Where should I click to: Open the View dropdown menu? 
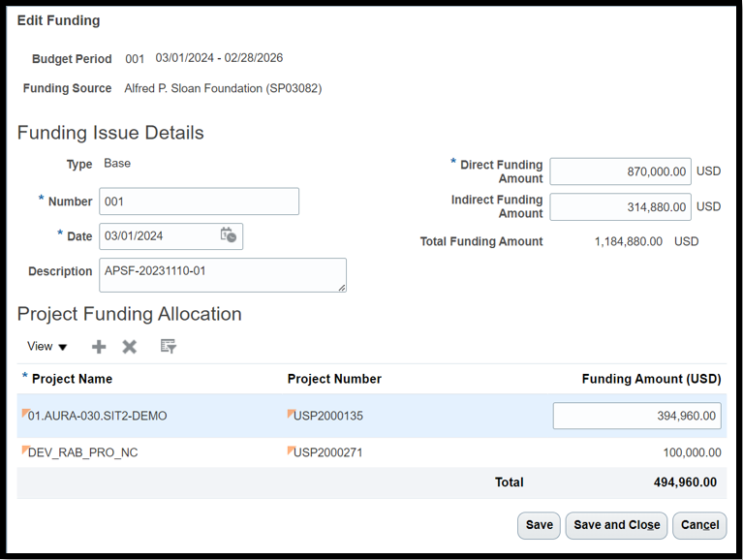(x=46, y=347)
